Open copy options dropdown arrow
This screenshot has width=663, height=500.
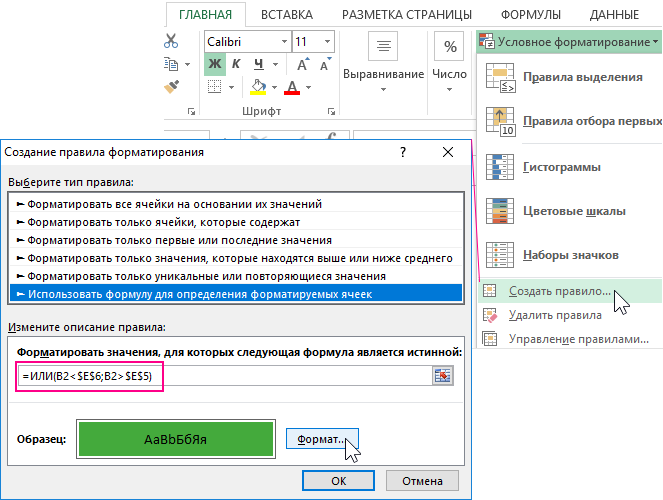coord(187,65)
